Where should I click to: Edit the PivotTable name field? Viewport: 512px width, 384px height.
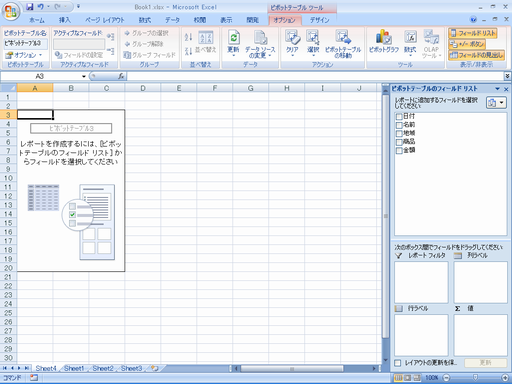[x=25, y=43]
